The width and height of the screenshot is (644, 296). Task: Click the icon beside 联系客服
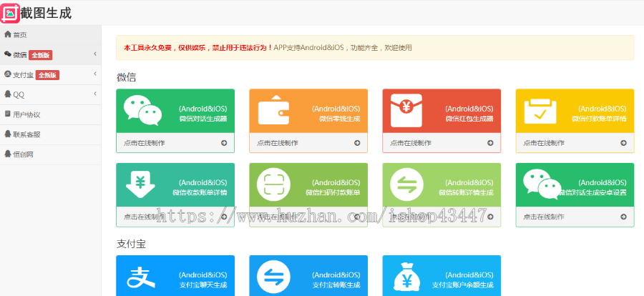click(7, 134)
